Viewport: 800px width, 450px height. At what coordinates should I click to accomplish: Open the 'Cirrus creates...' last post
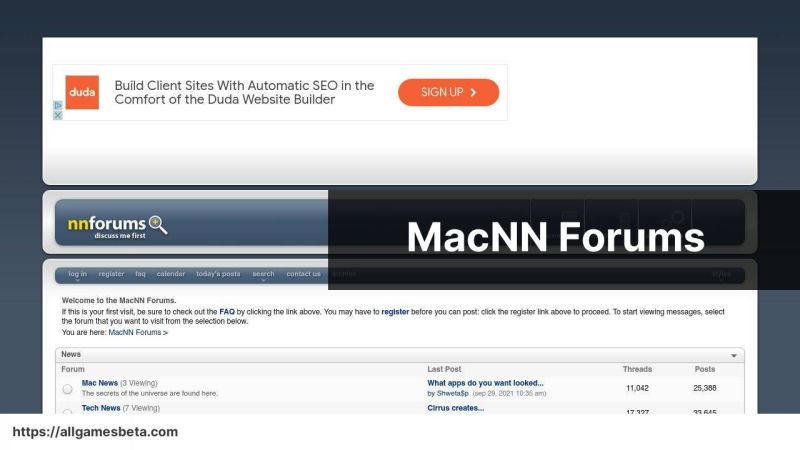(456, 408)
